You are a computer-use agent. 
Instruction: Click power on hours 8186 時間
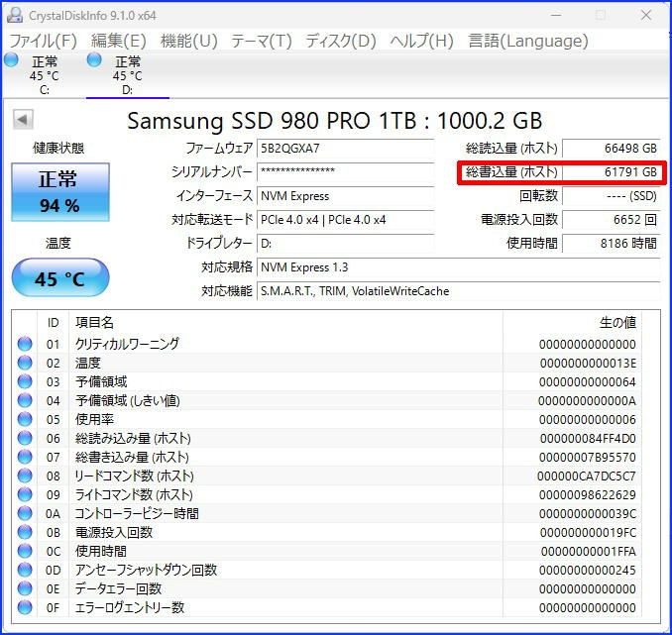[x=612, y=244]
